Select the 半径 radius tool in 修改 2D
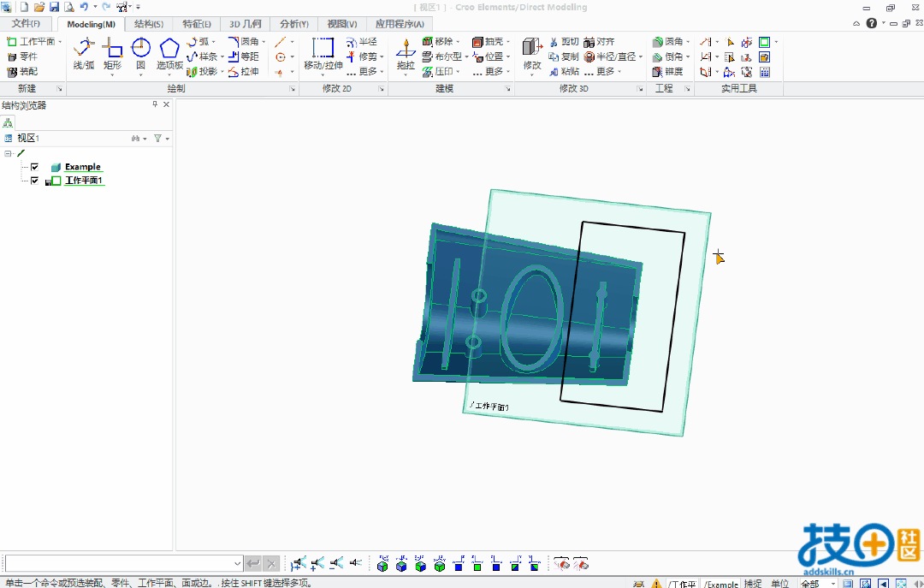This screenshot has height=588, width=924. pyautogui.click(x=362, y=42)
